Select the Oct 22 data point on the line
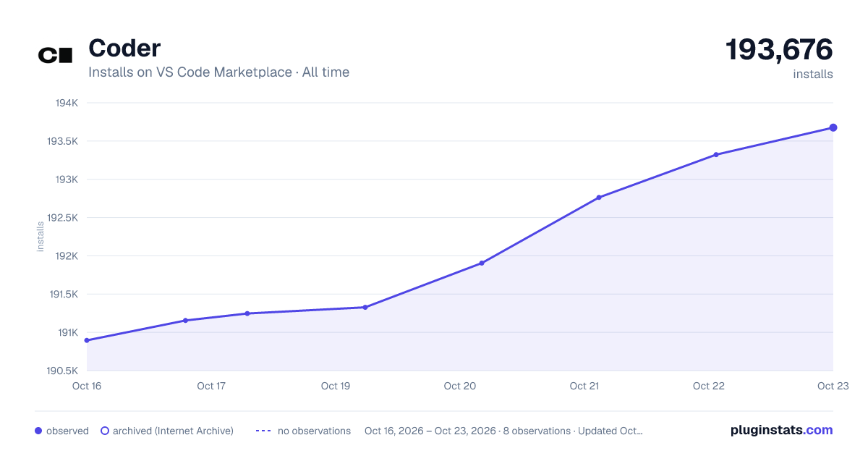 (x=716, y=154)
